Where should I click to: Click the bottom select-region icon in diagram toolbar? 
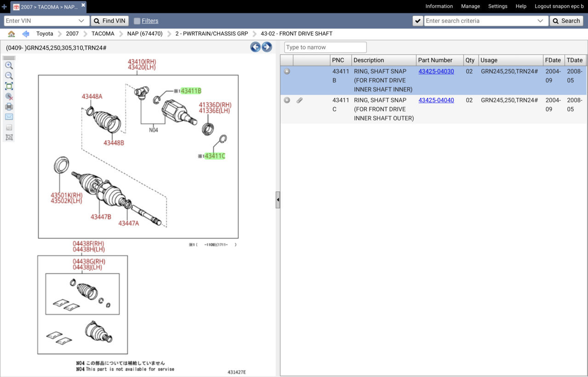[x=9, y=137]
